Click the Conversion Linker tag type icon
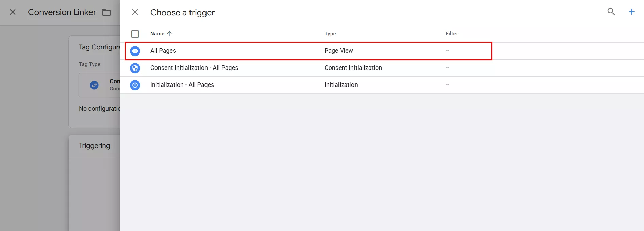The width and height of the screenshot is (644, 231). [94, 85]
